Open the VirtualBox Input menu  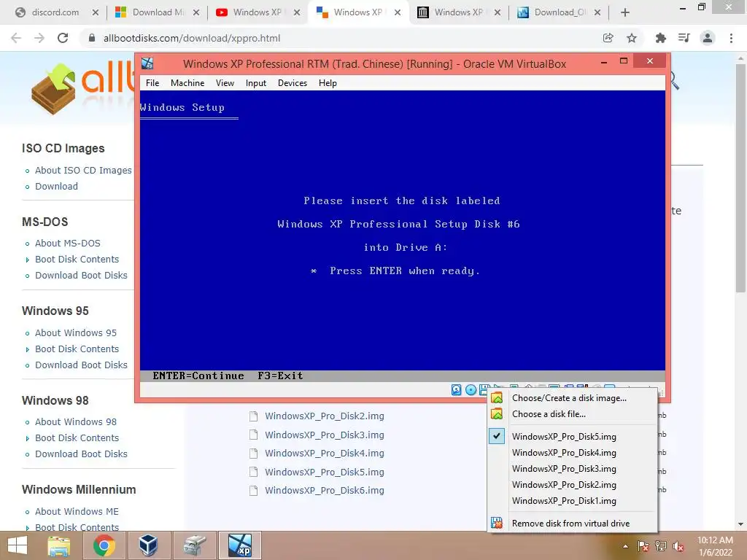[256, 83]
